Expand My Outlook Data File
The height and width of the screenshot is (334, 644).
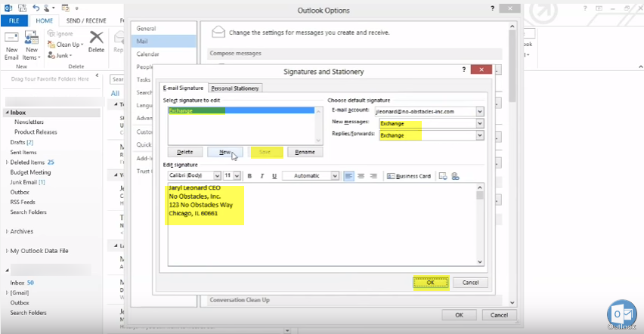[x=7, y=251]
